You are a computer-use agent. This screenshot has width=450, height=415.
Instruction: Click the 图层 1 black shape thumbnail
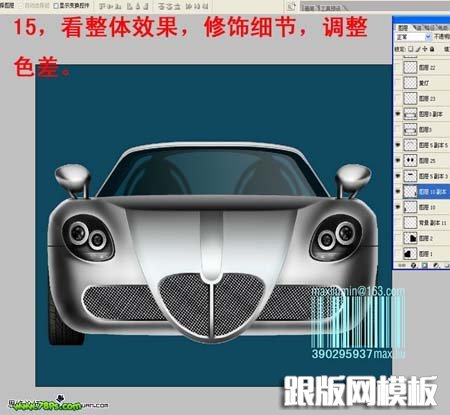[x=410, y=254]
